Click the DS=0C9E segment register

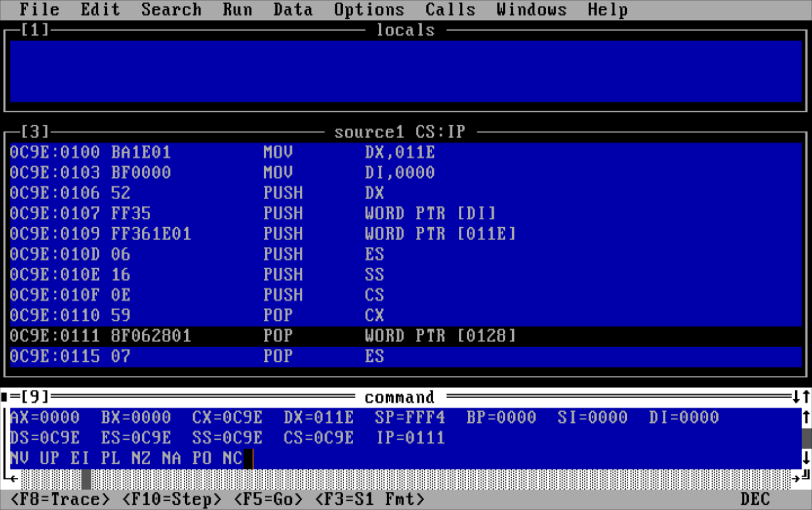(45, 438)
